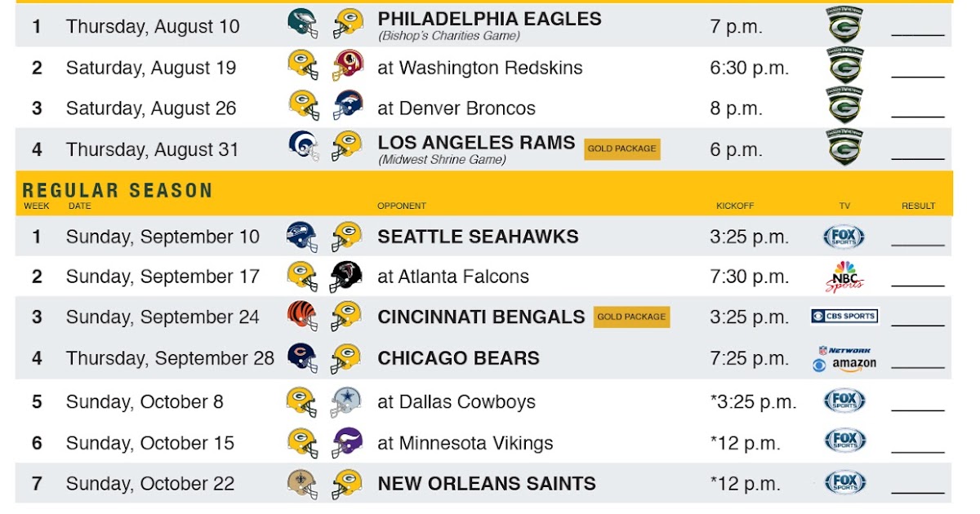
Task: Click the Minnesota Vikings helmet icon
Action: 347,442
